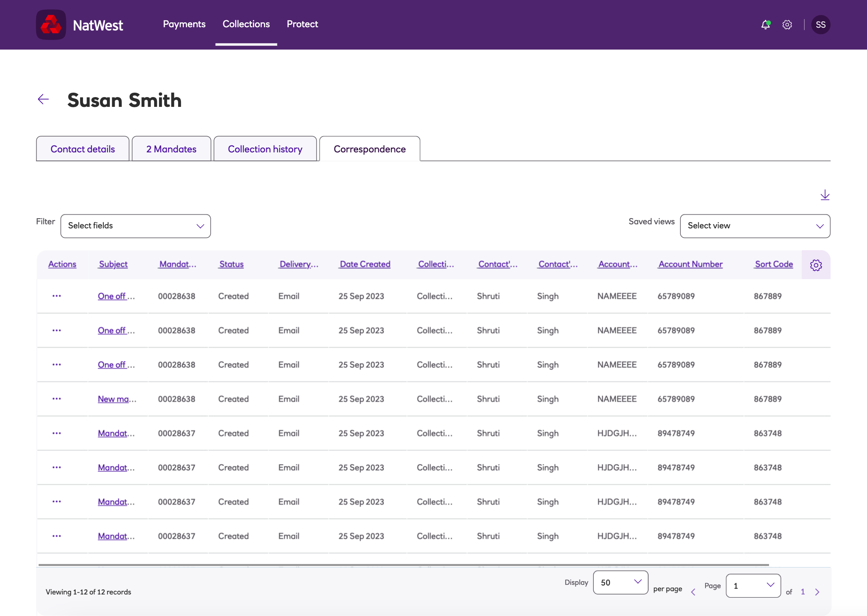
Task: Expand the Select view saved views dropdown
Action: pos(755,226)
